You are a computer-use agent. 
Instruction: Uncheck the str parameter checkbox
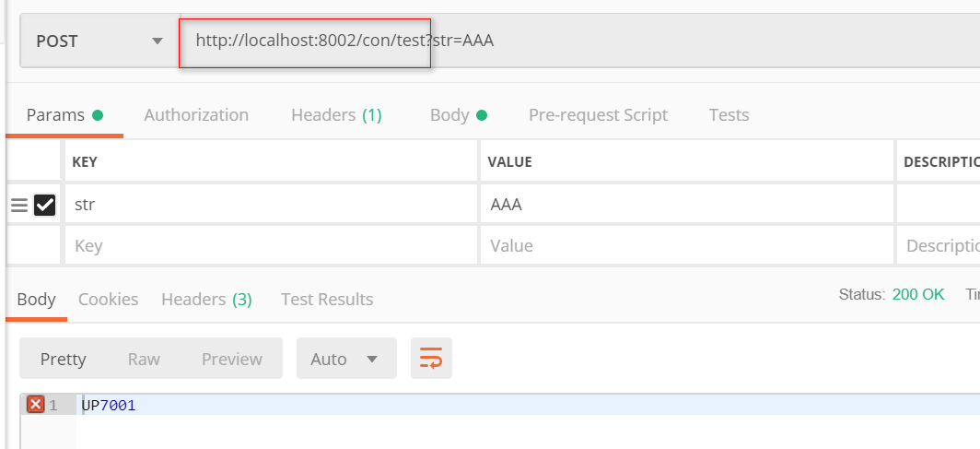point(45,205)
